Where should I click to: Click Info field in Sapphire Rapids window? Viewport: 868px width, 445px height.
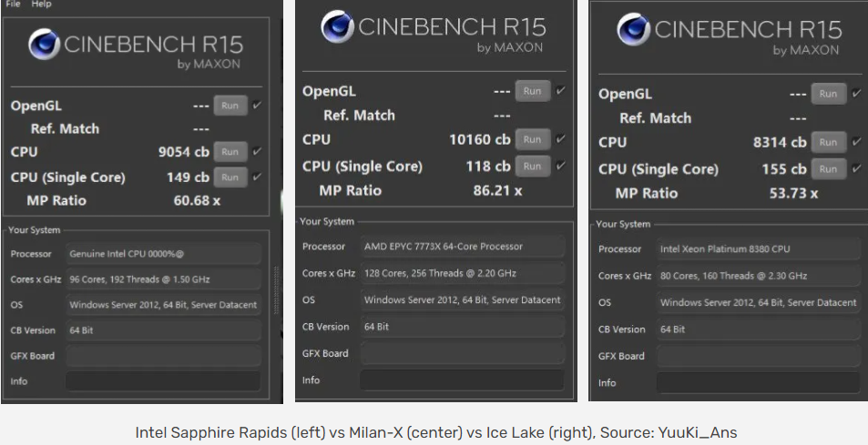point(163,381)
